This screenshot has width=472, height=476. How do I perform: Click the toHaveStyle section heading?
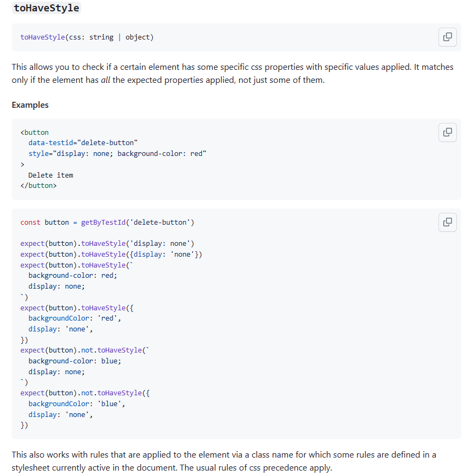(45, 8)
